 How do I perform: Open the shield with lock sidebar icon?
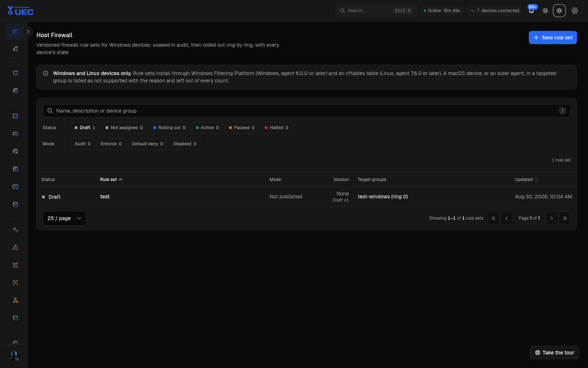point(15,73)
